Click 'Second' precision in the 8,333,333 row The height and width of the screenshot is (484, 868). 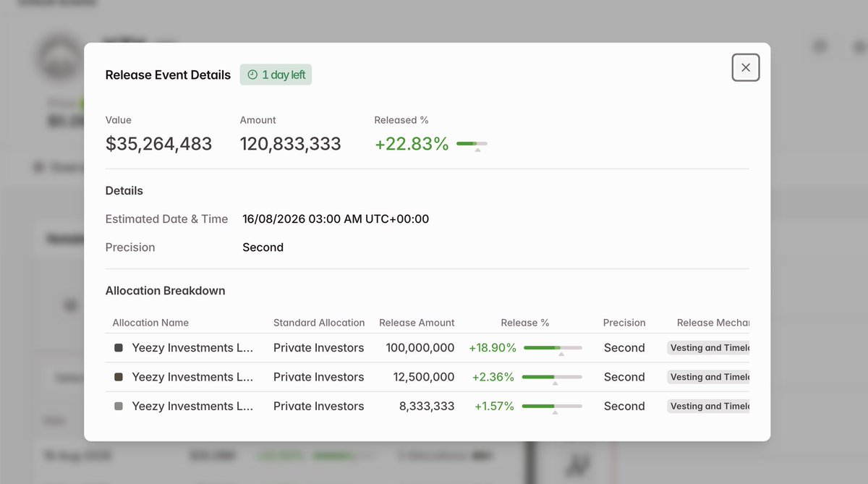[x=624, y=407]
